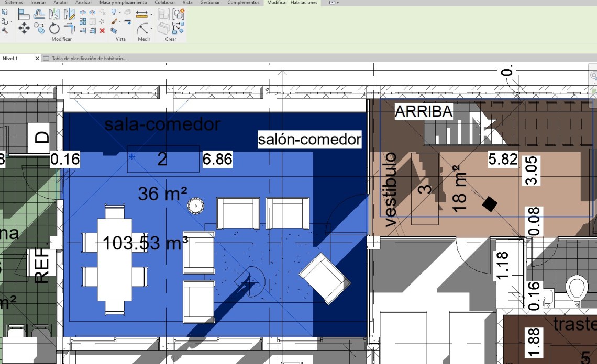Activate the Rotate tool
Screen dimensions: 597x364
click(54, 28)
